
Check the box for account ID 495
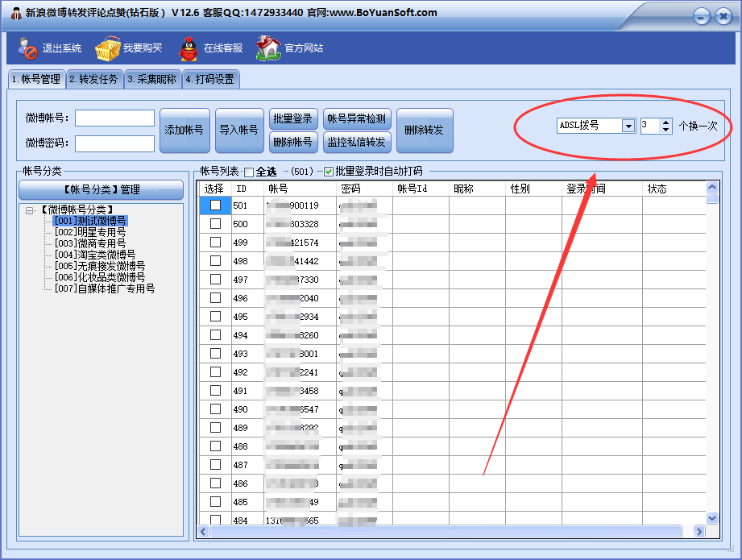tap(215, 316)
